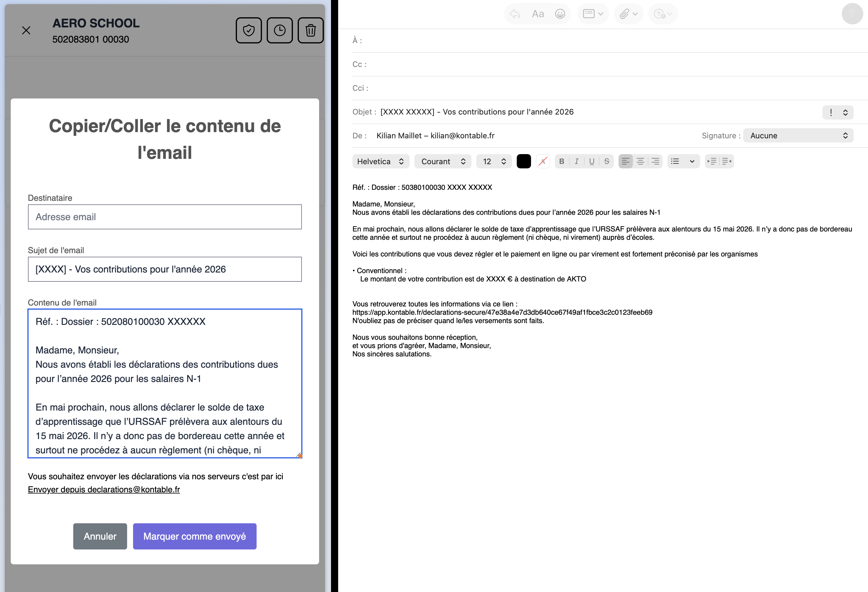Image resolution: width=868 pixels, height=592 pixels.
Task: Open the Signature Aucune dropdown
Action: [798, 135]
